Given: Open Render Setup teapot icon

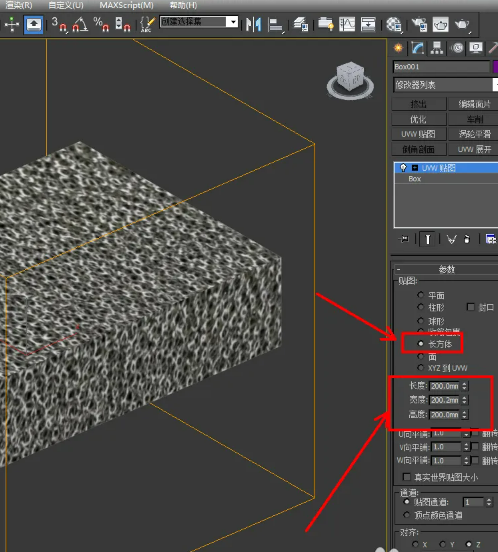Looking at the screenshot, I should 419,25.
